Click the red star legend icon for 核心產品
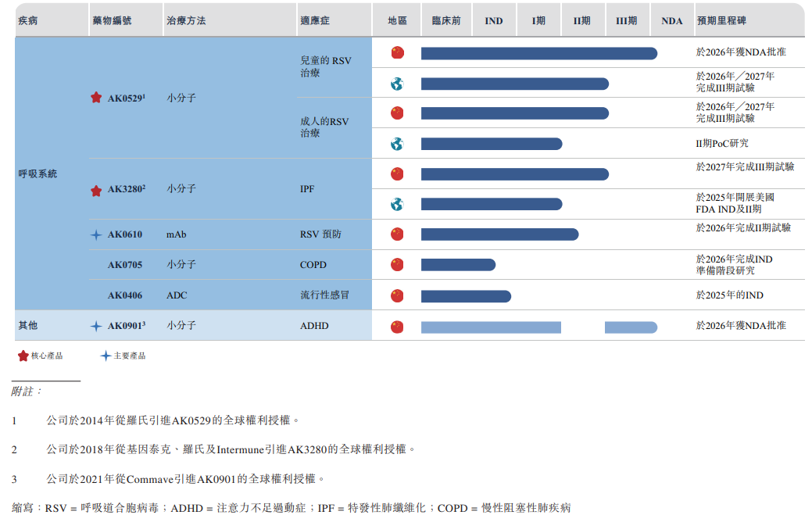Screen dimensions: 812x515 coord(23,356)
